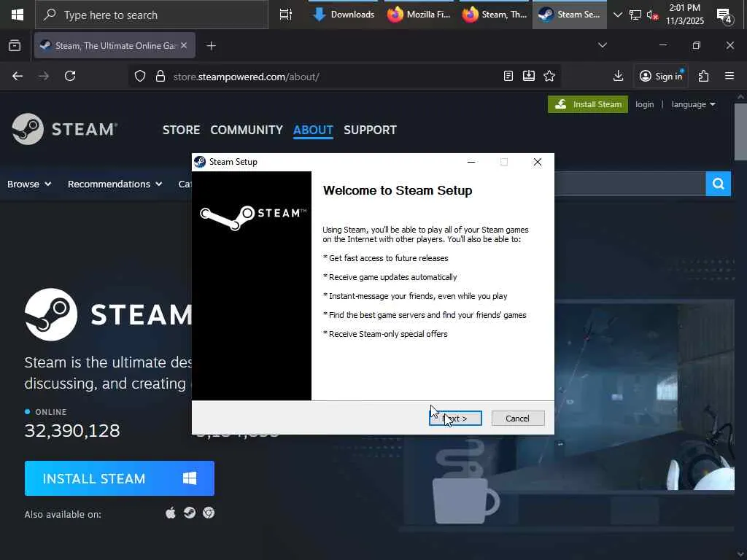Click Next in Steam Setup dialog
The width and height of the screenshot is (747, 560).
455,418
